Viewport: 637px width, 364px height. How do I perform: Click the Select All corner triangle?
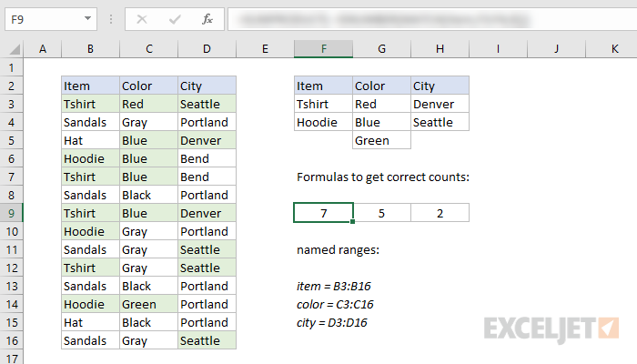(12, 49)
